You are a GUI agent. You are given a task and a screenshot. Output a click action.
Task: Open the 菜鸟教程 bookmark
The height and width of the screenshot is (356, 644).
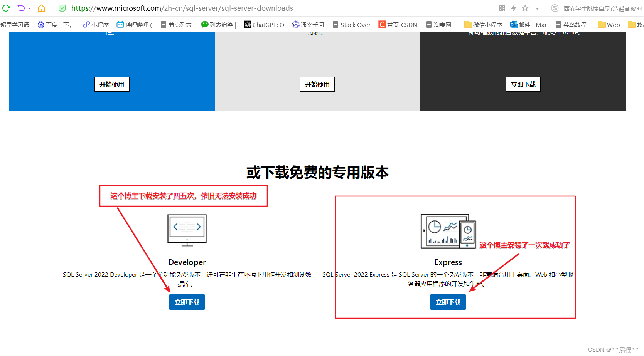pyautogui.click(x=573, y=25)
